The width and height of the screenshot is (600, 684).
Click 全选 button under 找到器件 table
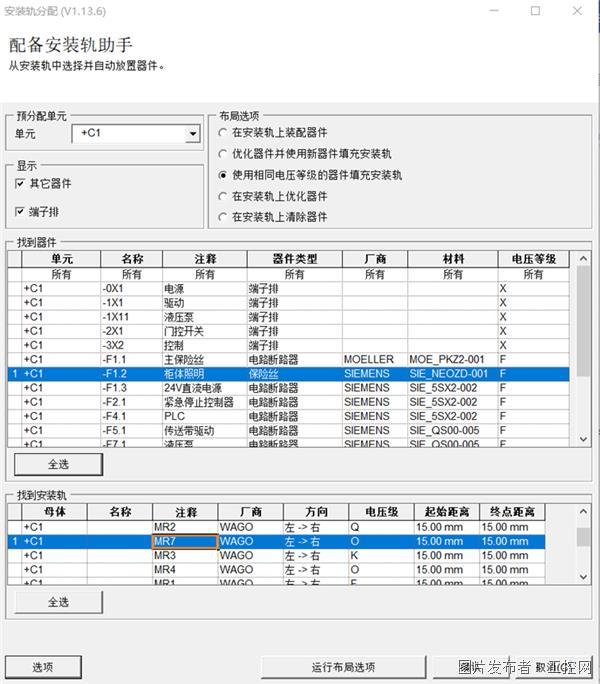pyautogui.click(x=58, y=465)
